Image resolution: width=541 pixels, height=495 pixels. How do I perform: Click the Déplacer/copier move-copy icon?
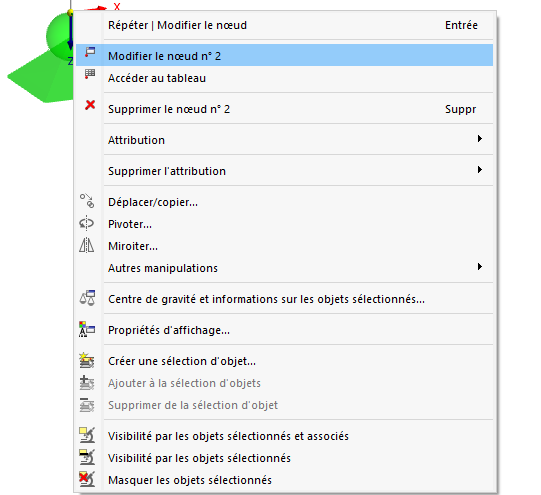coord(87,201)
